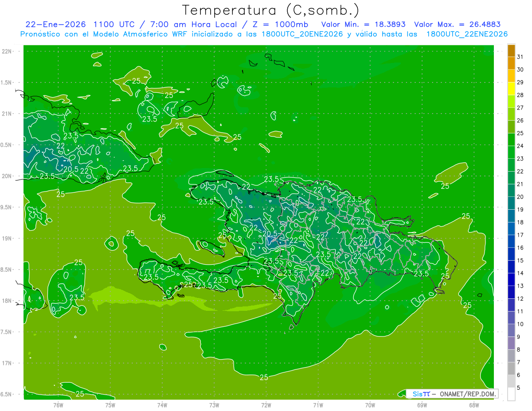Click the title 'Temperatura (C,somb.)'
This screenshot has height=411, width=532.
271,11
